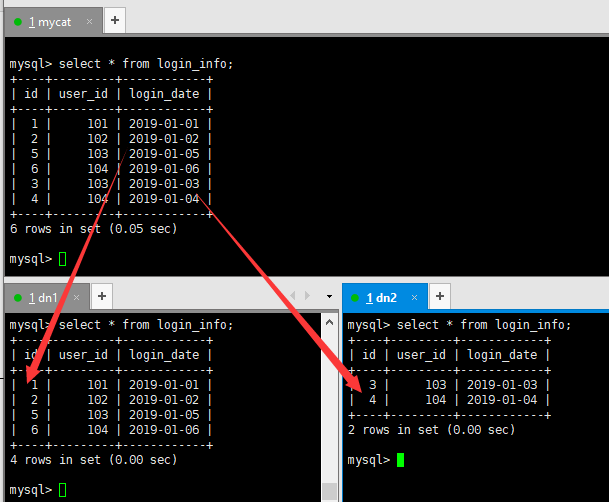Close the mycat tab
Screen dimensions: 609x502
(91, 20)
